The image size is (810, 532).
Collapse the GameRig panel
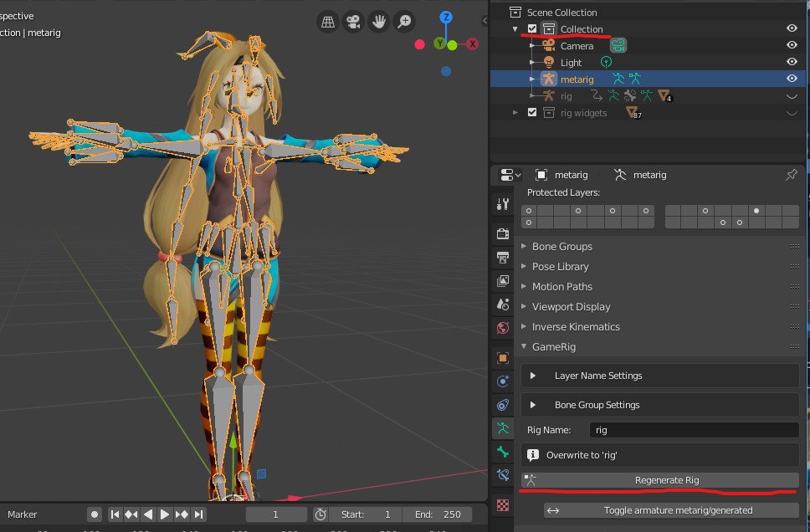click(x=524, y=346)
